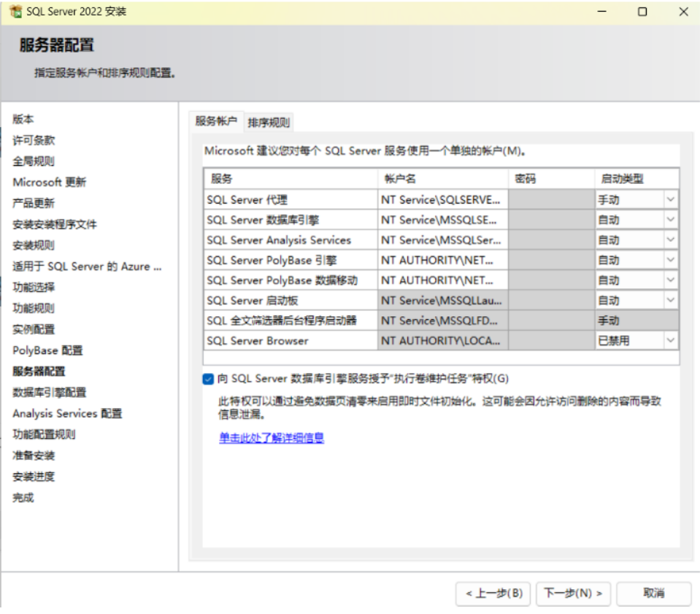Click the 许可条款 step in sidebar
The height and width of the screenshot is (614, 700).
(x=34, y=140)
